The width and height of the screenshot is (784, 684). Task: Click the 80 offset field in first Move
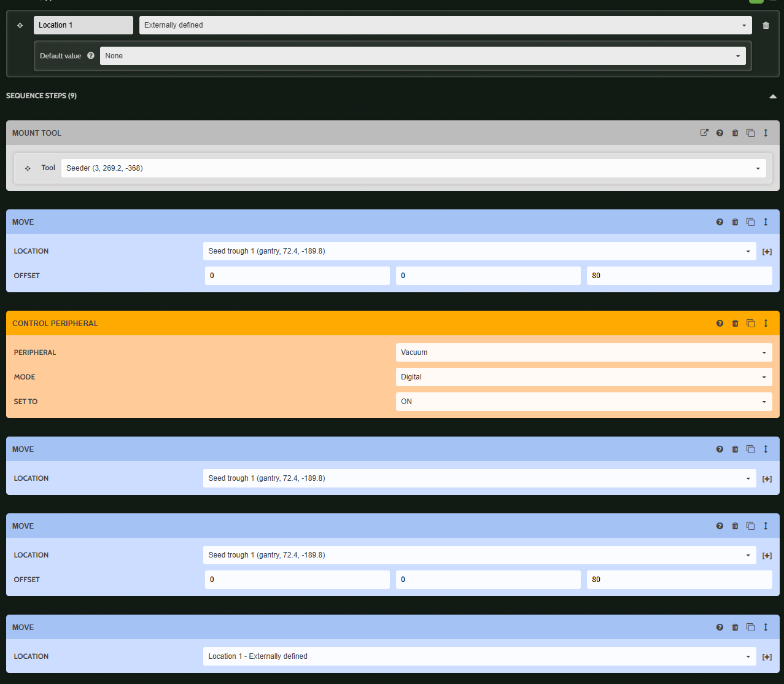point(679,276)
